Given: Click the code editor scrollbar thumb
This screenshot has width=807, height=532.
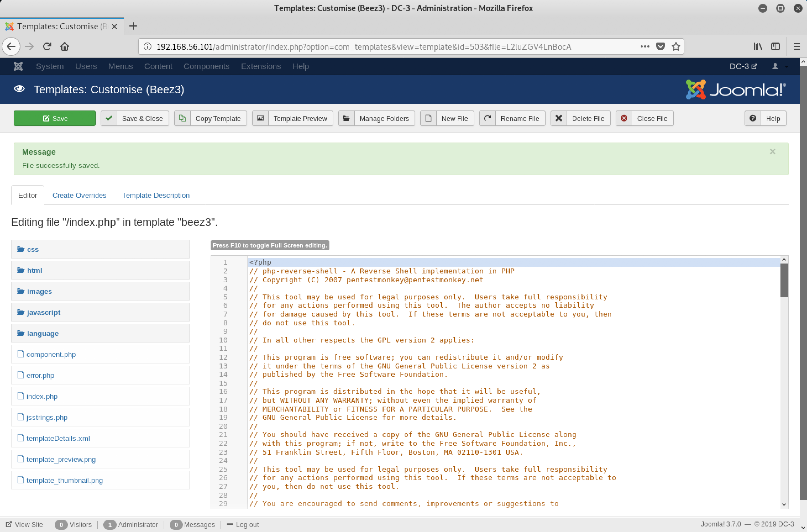Looking at the screenshot, I should click(784, 280).
